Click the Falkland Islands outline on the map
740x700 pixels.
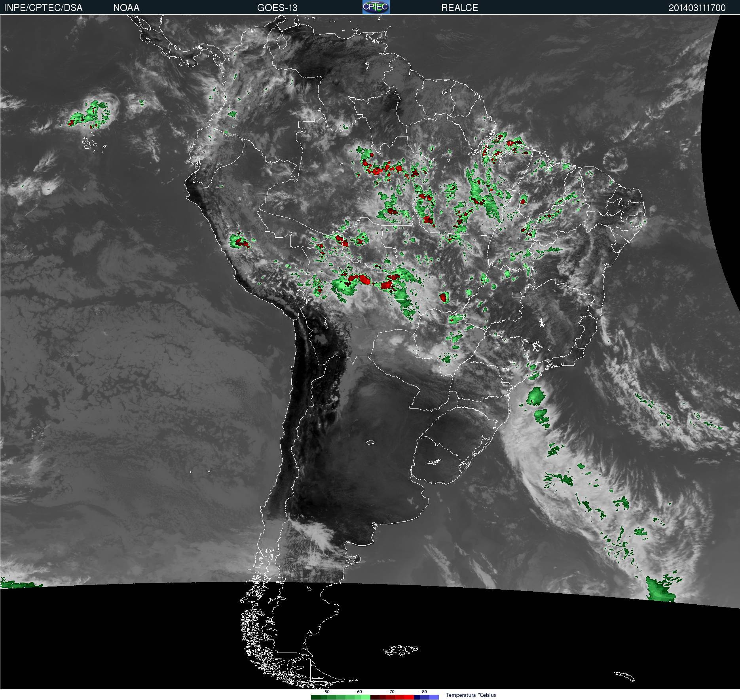click(x=400, y=650)
